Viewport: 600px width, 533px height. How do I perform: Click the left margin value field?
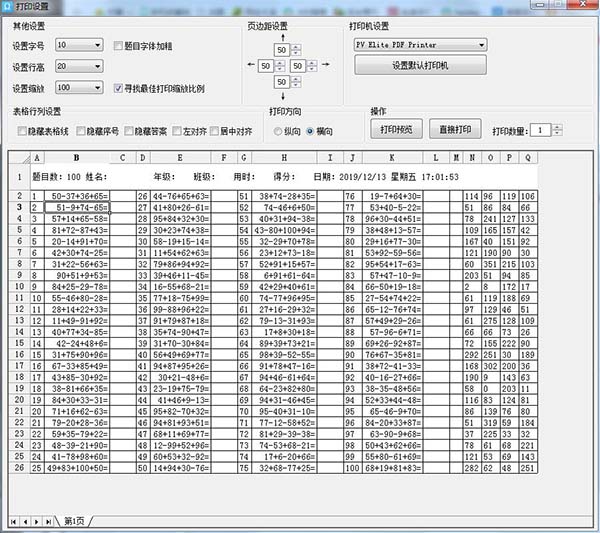pos(266,66)
